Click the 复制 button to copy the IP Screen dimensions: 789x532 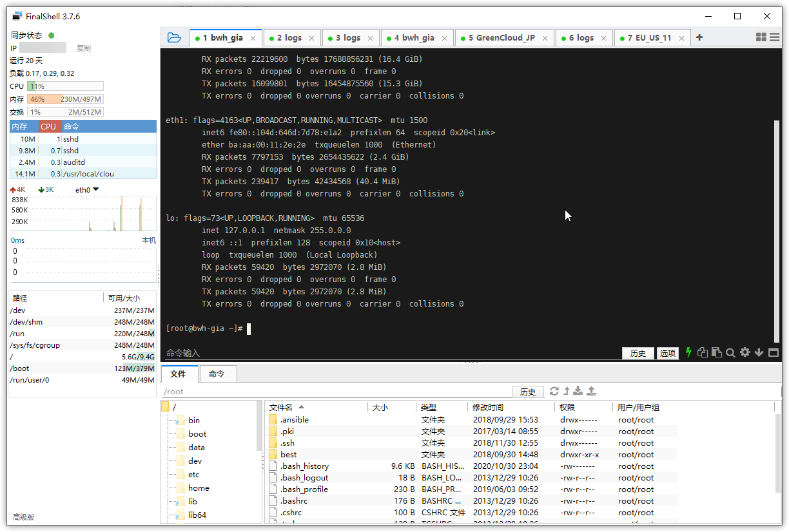[83, 48]
